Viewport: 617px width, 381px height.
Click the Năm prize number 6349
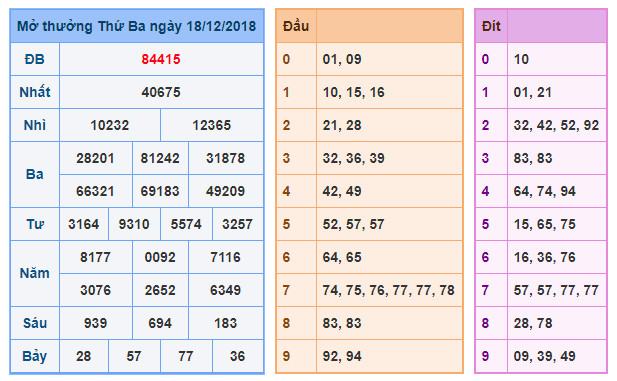tap(225, 291)
